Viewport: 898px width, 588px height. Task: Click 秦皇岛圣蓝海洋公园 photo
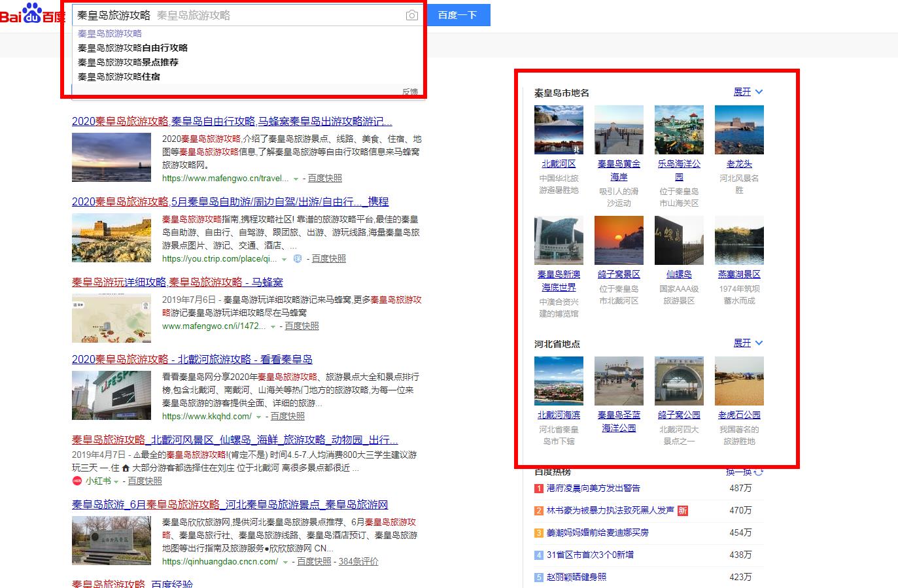[619, 381]
